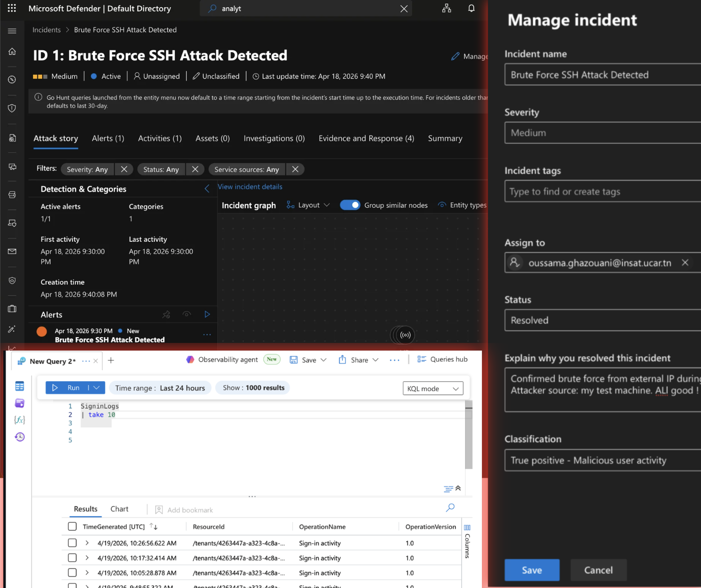This screenshot has height=588, width=701.
Task: Expand the hamburger navigation menu
Action: 12,31
